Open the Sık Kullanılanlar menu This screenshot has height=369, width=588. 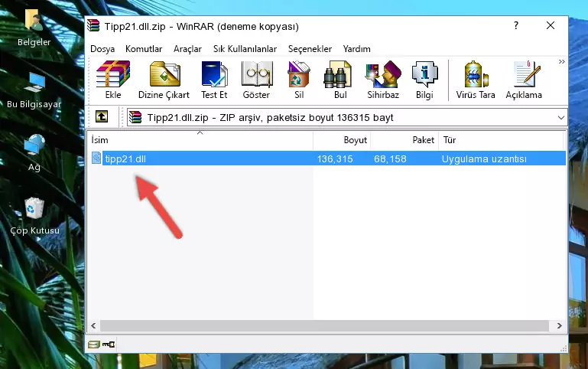[245, 49]
